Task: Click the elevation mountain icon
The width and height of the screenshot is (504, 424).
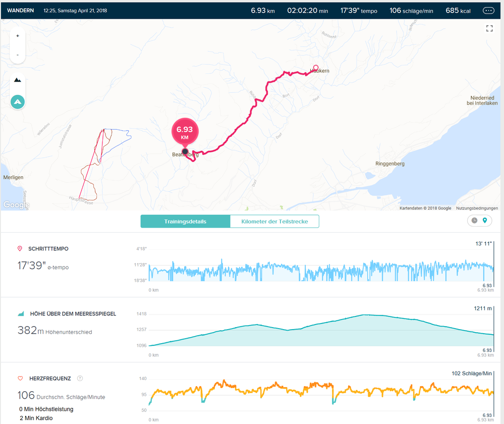Action: click(21, 313)
